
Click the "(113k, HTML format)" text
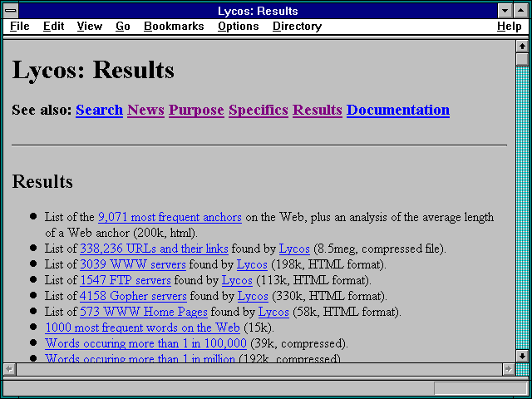pos(314,281)
